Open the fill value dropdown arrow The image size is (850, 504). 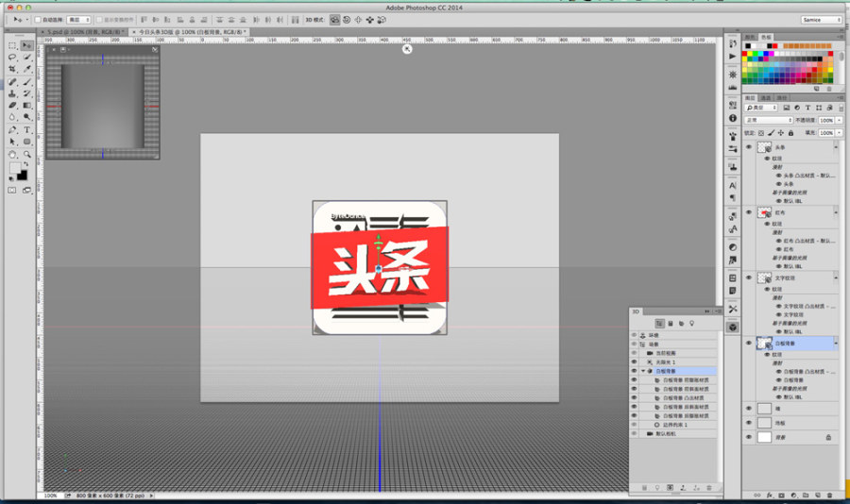[840, 133]
